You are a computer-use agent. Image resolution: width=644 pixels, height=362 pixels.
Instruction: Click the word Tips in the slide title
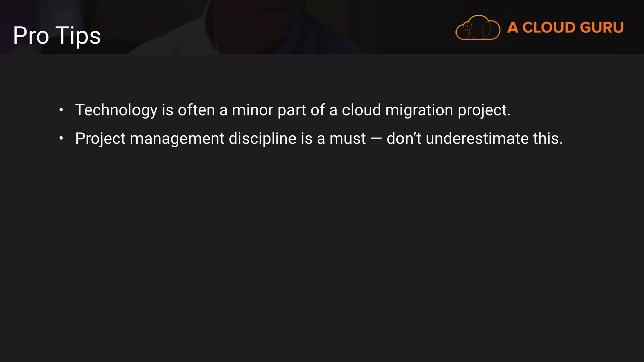78,36
